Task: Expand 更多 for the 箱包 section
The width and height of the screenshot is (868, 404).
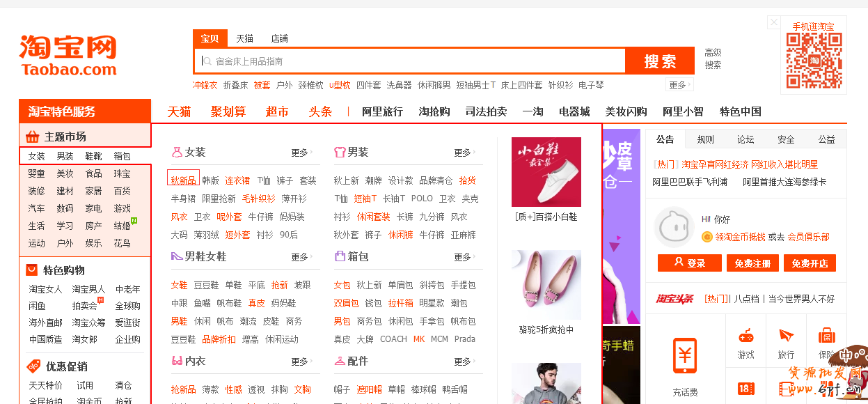Action: [464, 257]
